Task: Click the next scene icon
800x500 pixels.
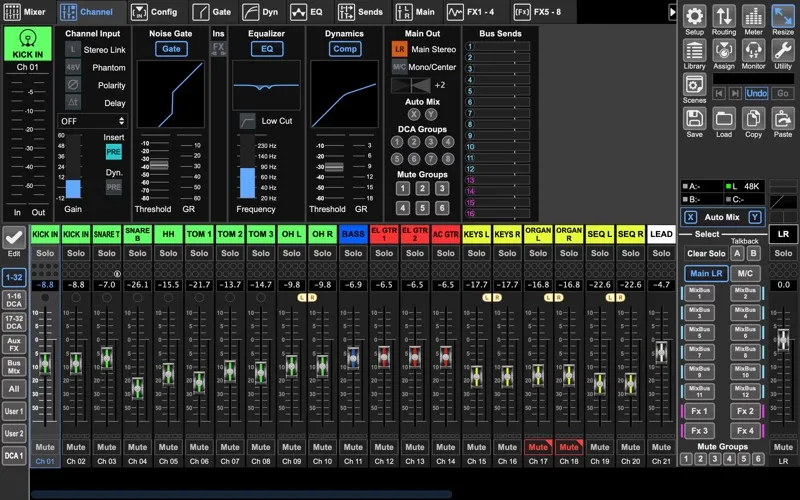Action: pyautogui.click(x=735, y=93)
